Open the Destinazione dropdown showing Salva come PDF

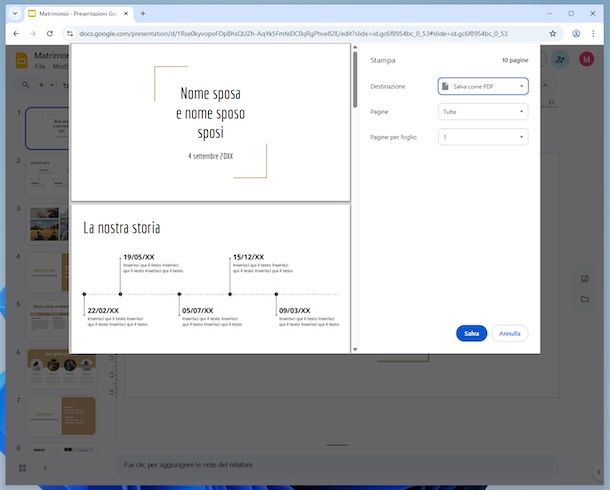483,86
